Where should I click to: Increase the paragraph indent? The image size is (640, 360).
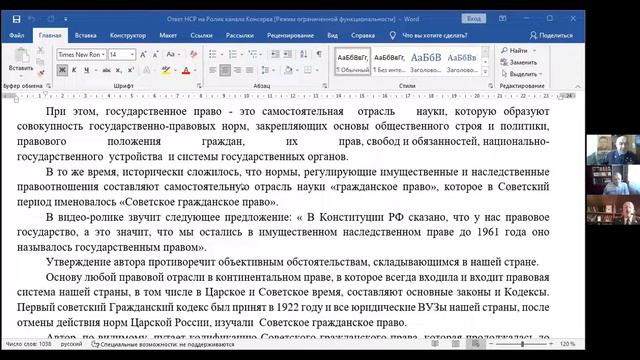(288, 54)
